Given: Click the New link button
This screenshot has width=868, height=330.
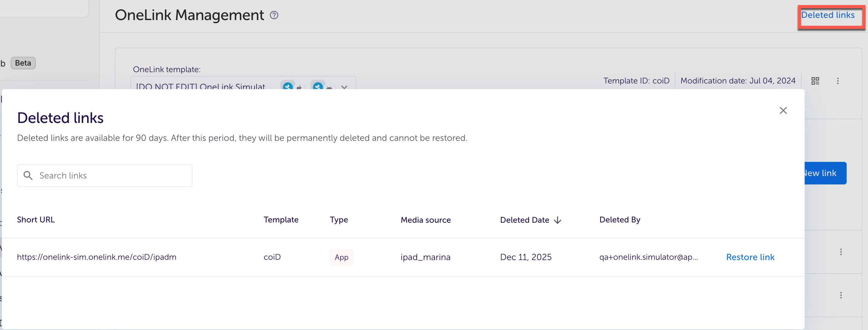Looking at the screenshot, I should (825, 173).
